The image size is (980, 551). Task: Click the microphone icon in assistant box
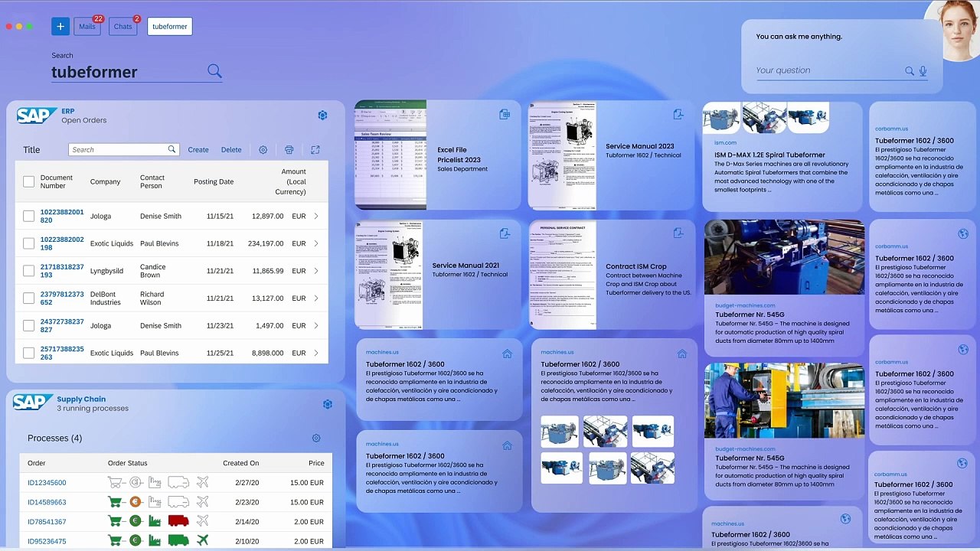click(923, 71)
